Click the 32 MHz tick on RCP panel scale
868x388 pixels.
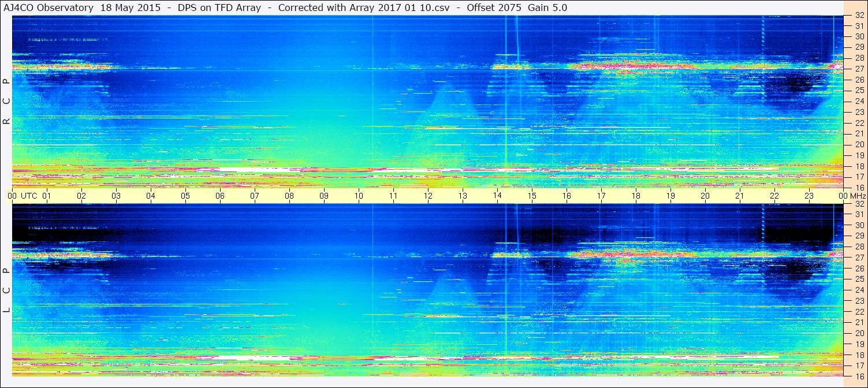(x=859, y=16)
